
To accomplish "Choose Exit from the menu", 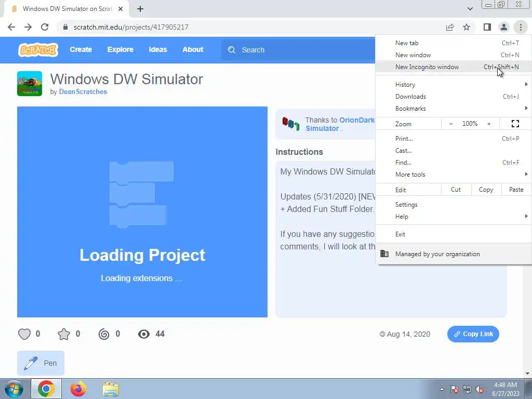I will pyautogui.click(x=454, y=234).
